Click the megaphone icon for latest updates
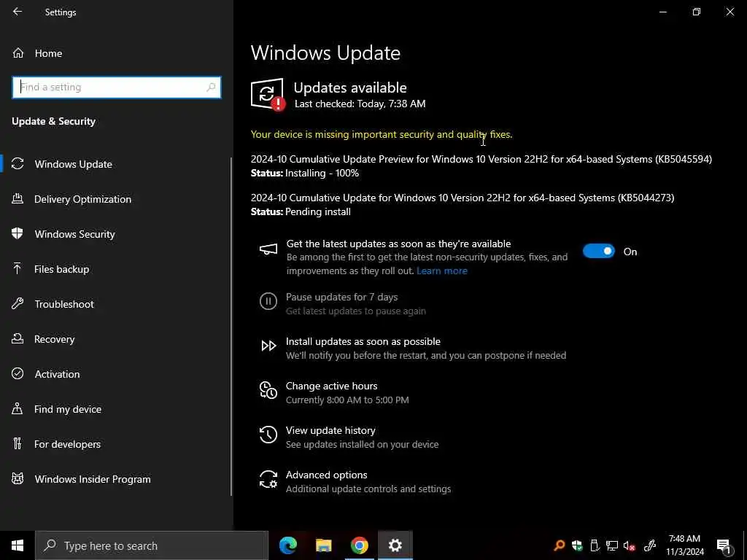 point(268,249)
